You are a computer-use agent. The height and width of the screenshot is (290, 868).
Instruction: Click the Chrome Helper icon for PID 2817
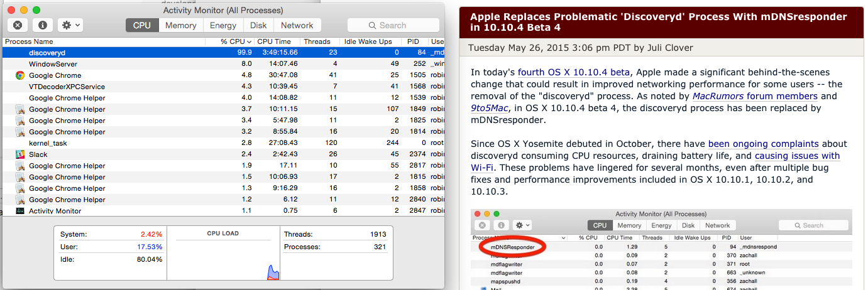click(x=20, y=166)
